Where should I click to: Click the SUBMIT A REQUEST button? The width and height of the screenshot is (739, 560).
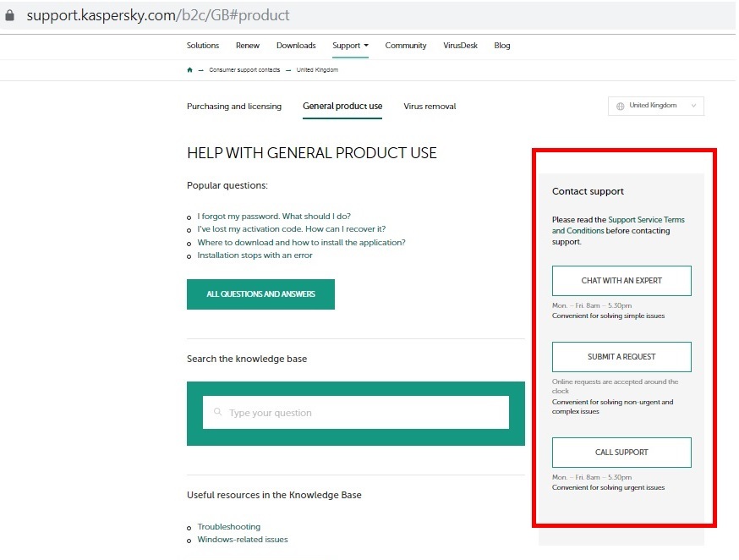621,357
